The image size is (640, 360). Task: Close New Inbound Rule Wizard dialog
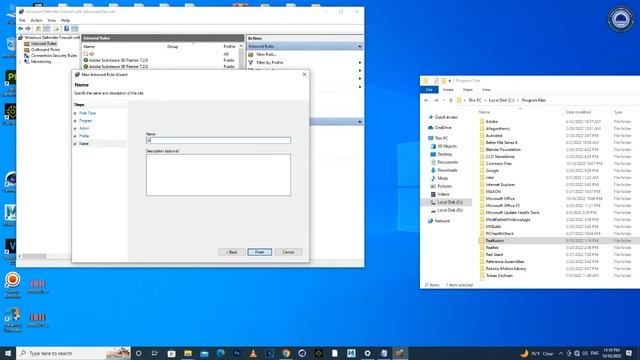(304, 74)
